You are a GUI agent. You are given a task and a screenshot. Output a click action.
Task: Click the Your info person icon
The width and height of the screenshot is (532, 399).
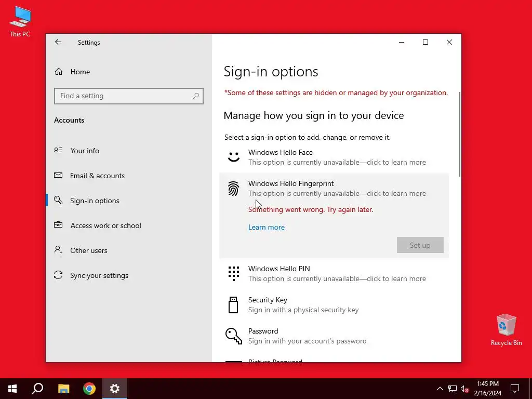58,150
